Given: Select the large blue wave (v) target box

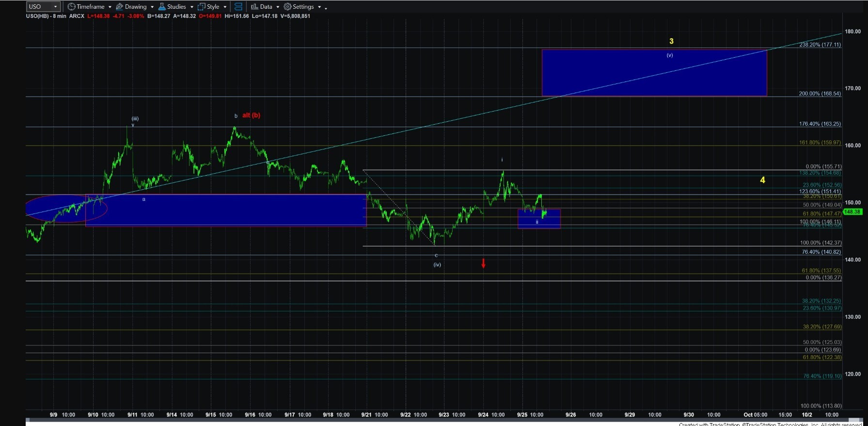Looking at the screenshot, I should pyautogui.click(x=654, y=73).
